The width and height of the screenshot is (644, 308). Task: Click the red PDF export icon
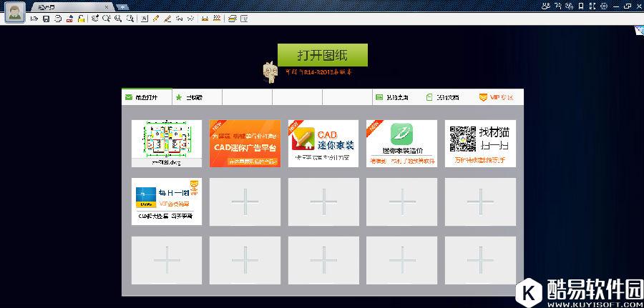(x=70, y=19)
